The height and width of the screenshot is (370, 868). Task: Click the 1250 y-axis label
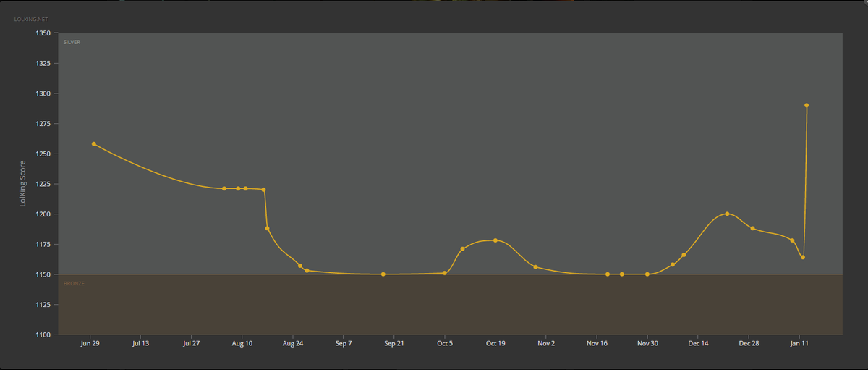[43, 154]
